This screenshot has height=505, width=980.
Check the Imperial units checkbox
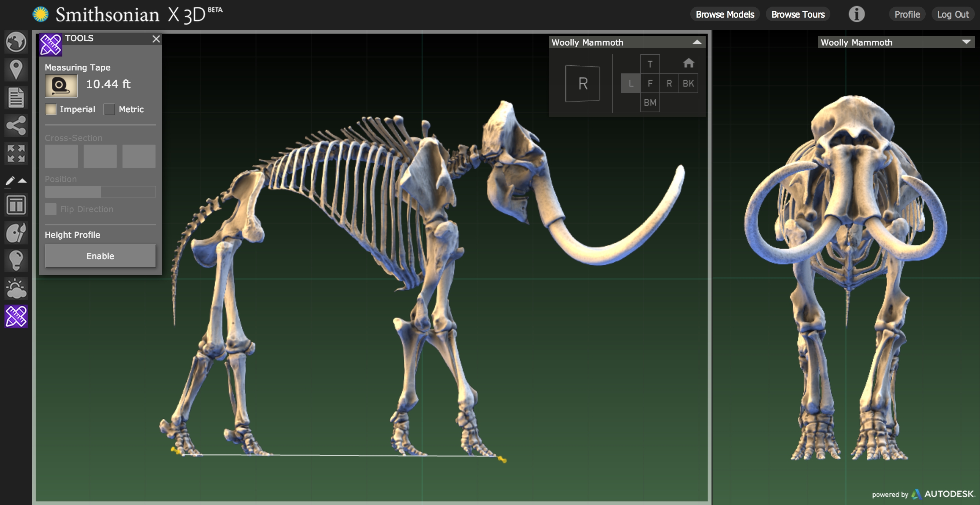pos(51,110)
